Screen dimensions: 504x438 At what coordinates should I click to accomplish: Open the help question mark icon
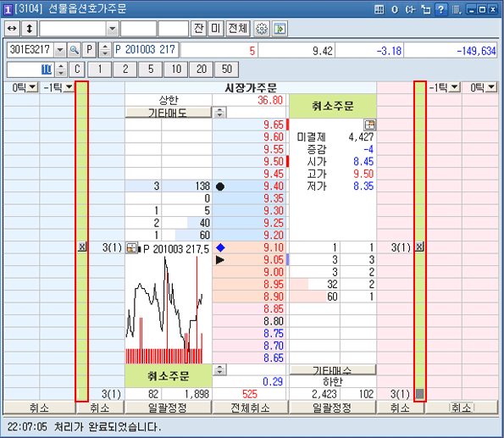coord(441,9)
